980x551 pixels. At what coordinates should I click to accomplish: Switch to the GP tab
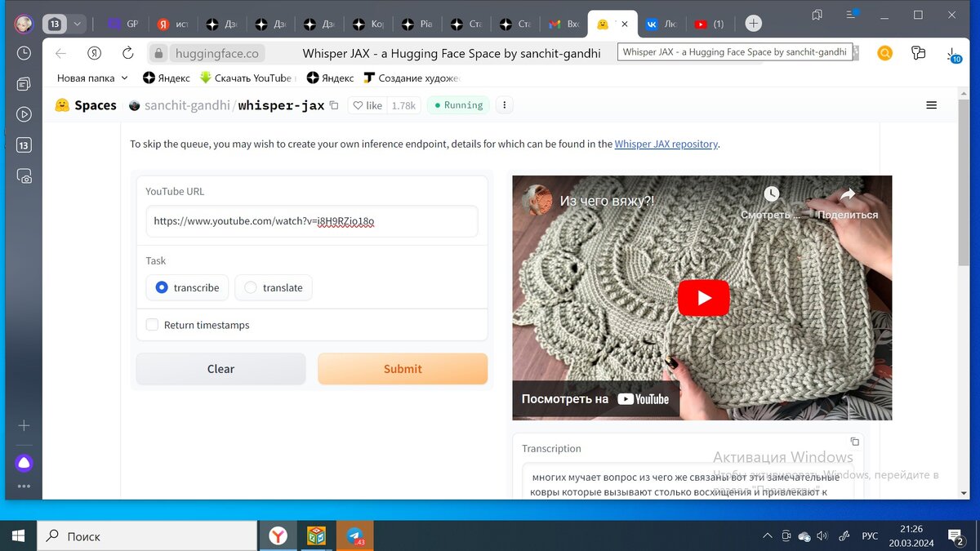click(x=123, y=24)
